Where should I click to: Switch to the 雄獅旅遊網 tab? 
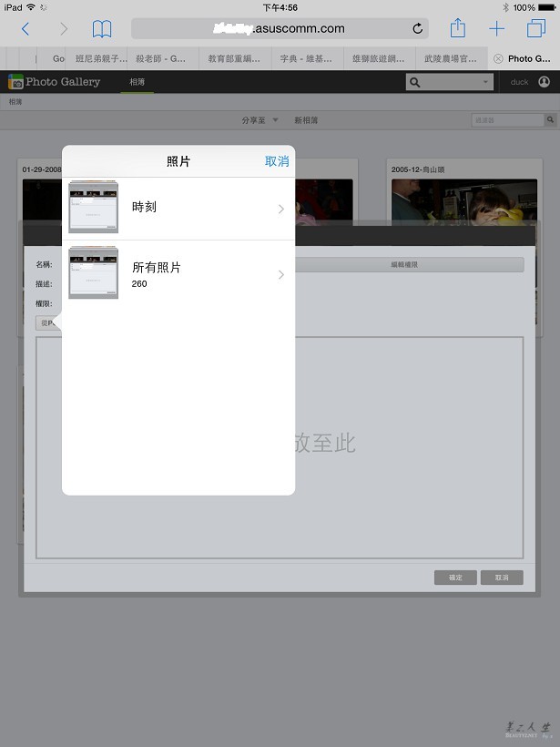[380, 58]
